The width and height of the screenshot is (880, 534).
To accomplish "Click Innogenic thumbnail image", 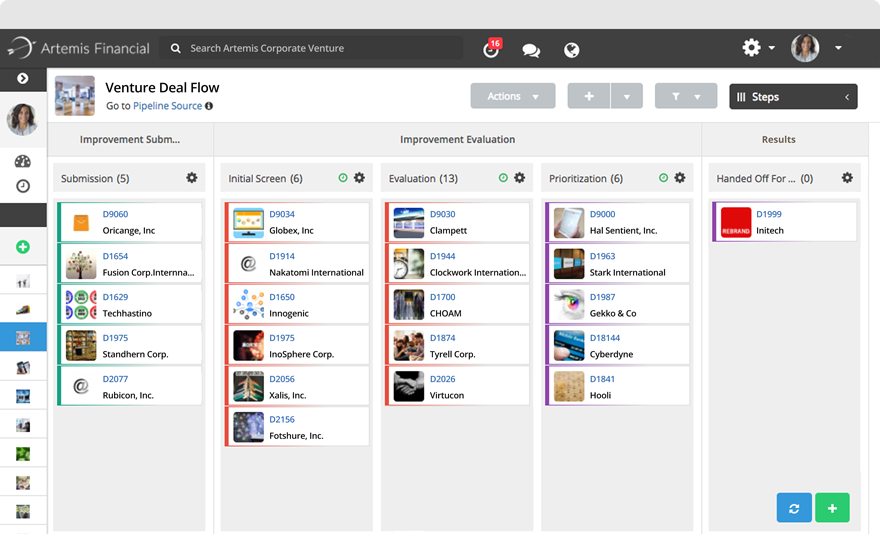I will (x=248, y=304).
